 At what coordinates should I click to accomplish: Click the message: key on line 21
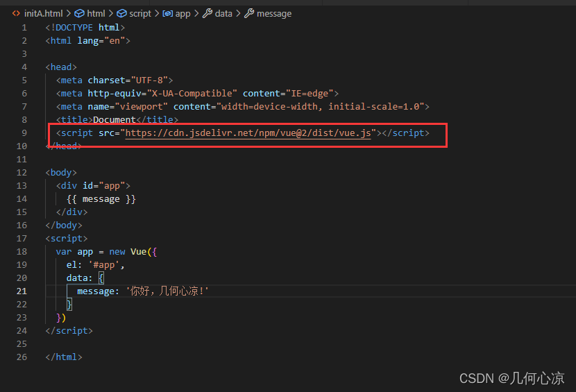coord(98,291)
